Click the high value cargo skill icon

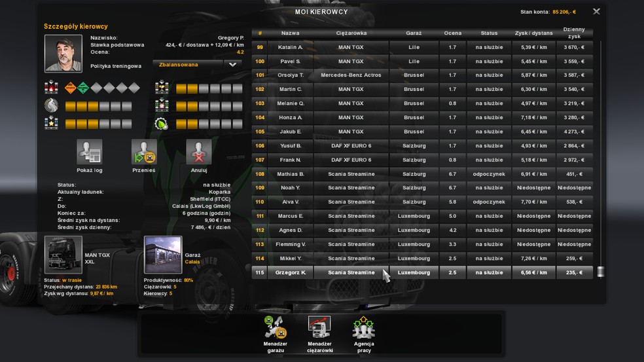pyautogui.click(x=51, y=123)
